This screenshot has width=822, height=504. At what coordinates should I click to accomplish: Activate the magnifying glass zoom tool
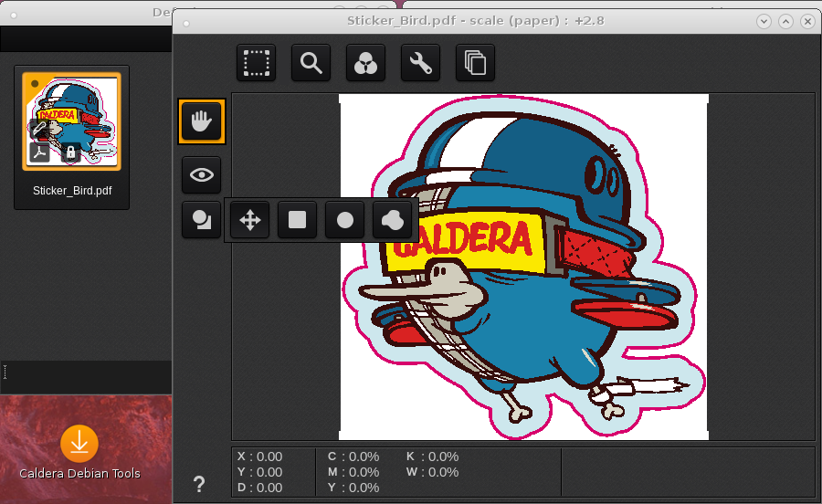311,63
